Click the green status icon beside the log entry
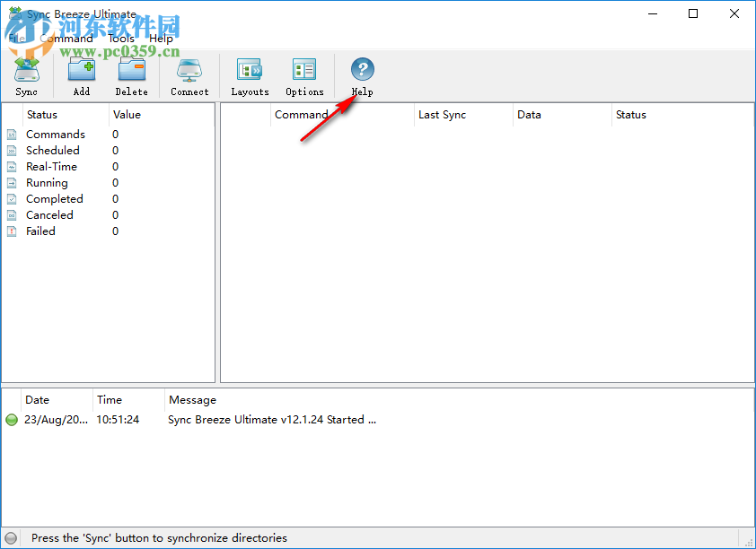The width and height of the screenshot is (756, 549). pos(11,419)
